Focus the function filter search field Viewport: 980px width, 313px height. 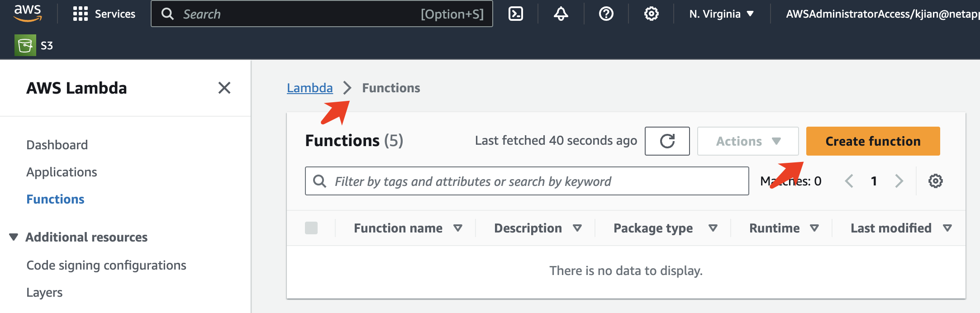(x=534, y=181)
